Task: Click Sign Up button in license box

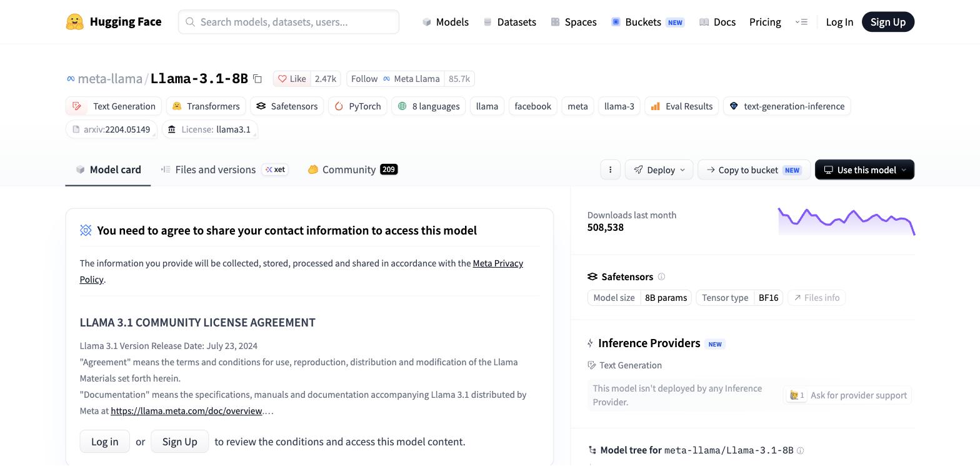Action: pos(179,442)
